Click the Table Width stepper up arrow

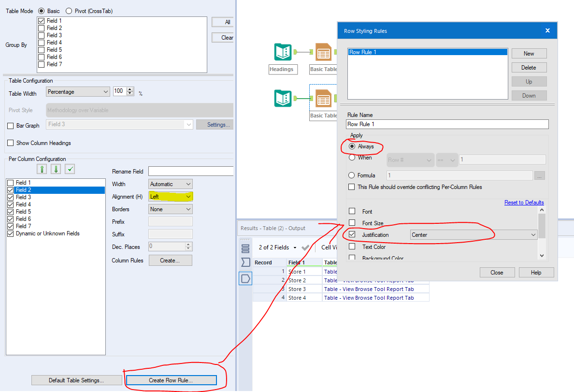[x=130, y=89]
